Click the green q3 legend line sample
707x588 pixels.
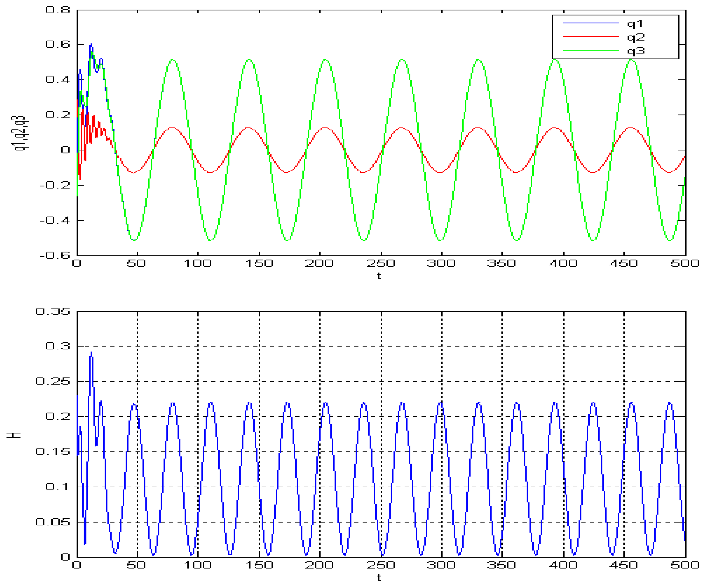[591, 51]
